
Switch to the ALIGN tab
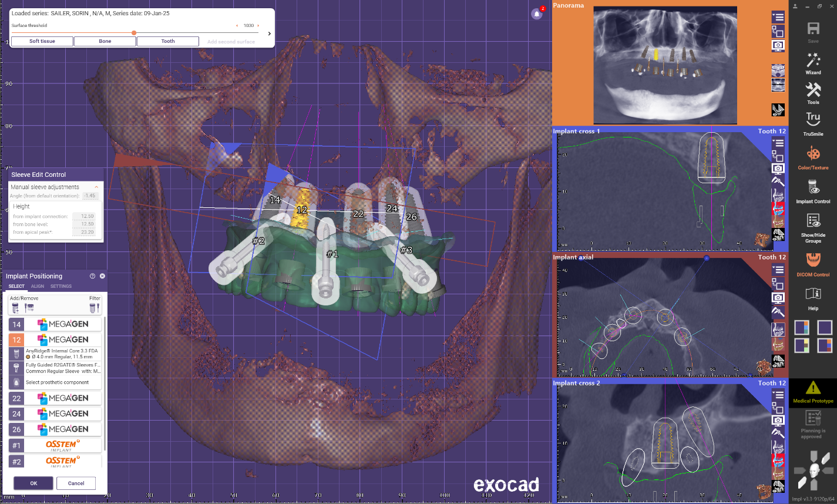[38, 287]
